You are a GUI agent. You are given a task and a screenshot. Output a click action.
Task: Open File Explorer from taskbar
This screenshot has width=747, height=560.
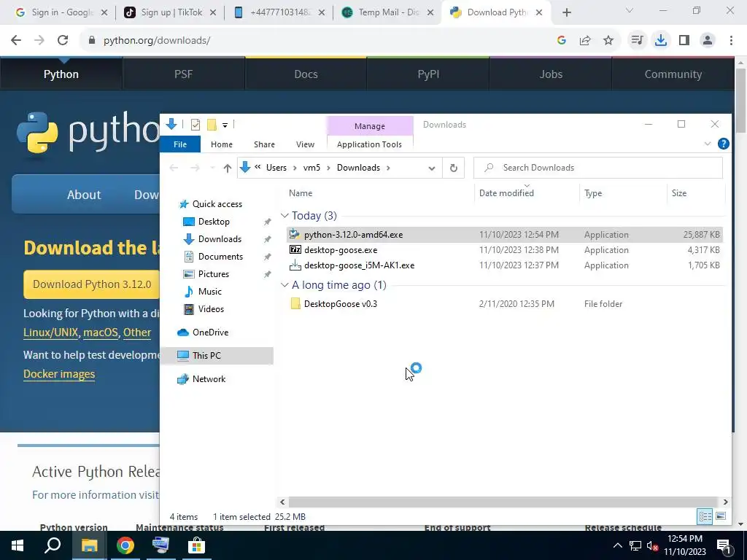pos(89,545)
